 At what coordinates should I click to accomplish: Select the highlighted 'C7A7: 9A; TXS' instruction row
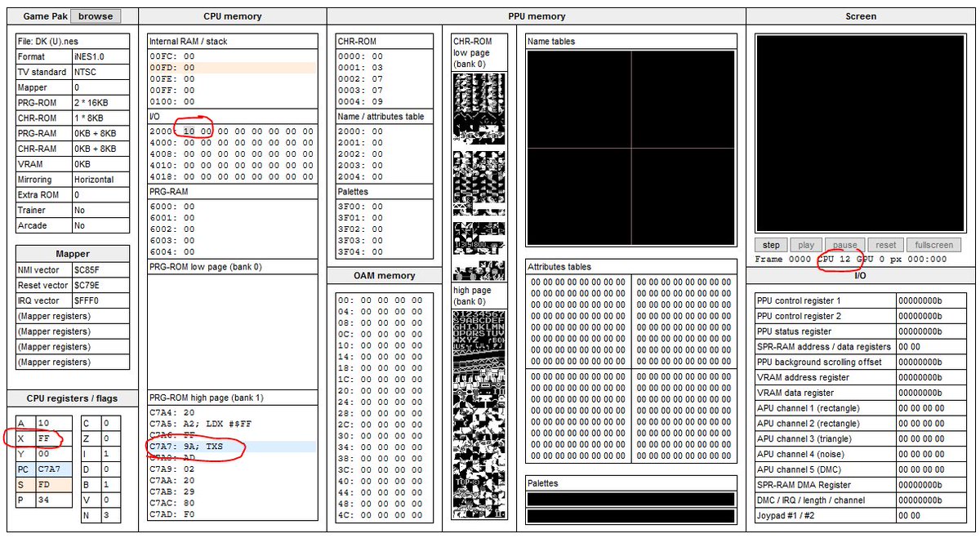pos(232,447)
